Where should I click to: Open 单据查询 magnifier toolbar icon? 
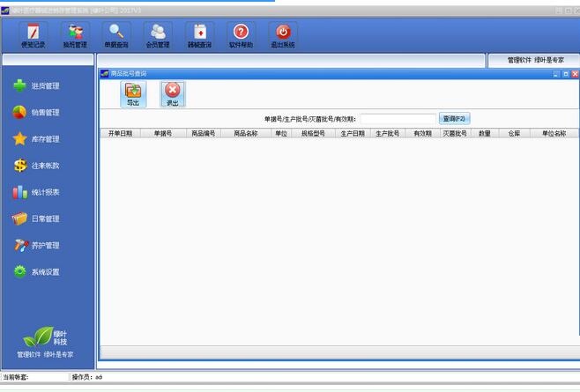(x=116, y=35)
